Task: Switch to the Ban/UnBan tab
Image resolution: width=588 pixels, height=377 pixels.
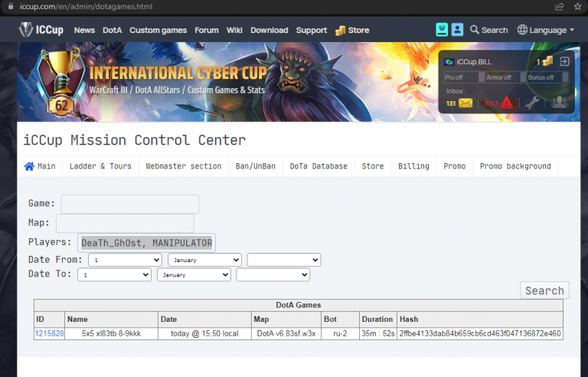Action: (x=256, y=166)
